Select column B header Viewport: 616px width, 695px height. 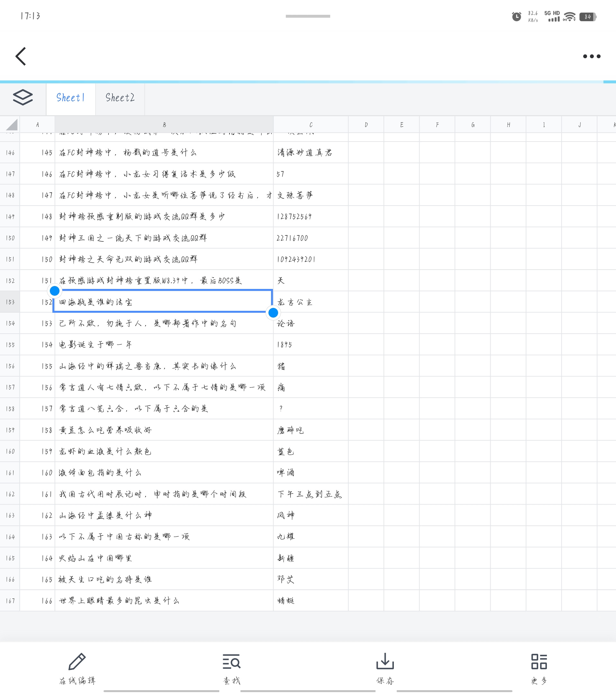164,125
